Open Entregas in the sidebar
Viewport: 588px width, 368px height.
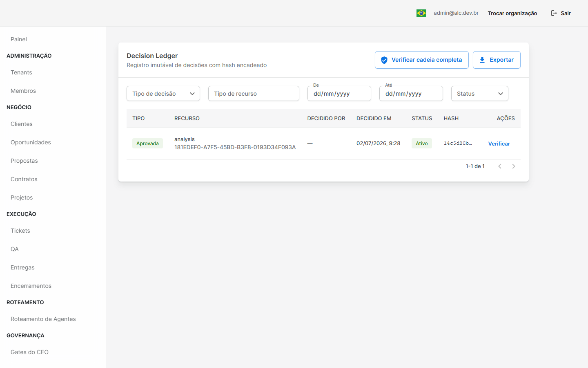22,267
